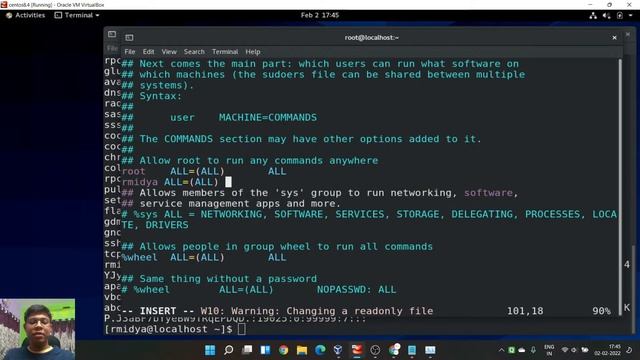The height and width of the screenshot is (360, 640).
Task: Restore the VirtualBox window size
Action: pyautogui.click(x=609, y=4)
